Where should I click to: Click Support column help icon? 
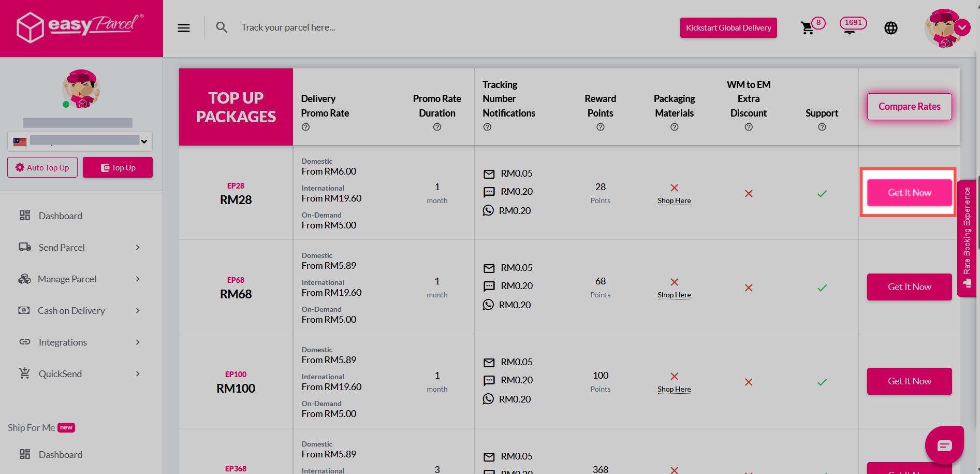click(822, 127)
